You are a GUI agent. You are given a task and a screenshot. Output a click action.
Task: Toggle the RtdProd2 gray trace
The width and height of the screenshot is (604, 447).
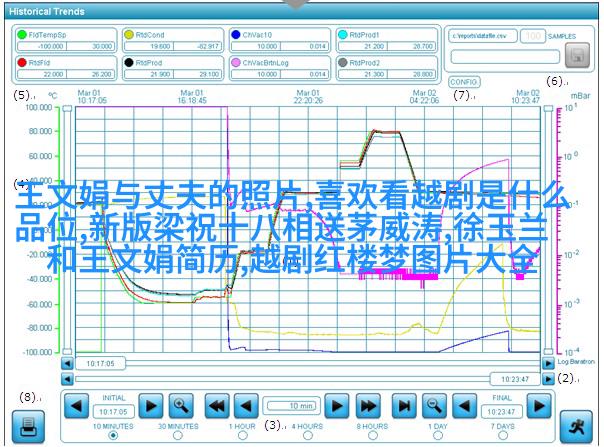pos(342,62)
